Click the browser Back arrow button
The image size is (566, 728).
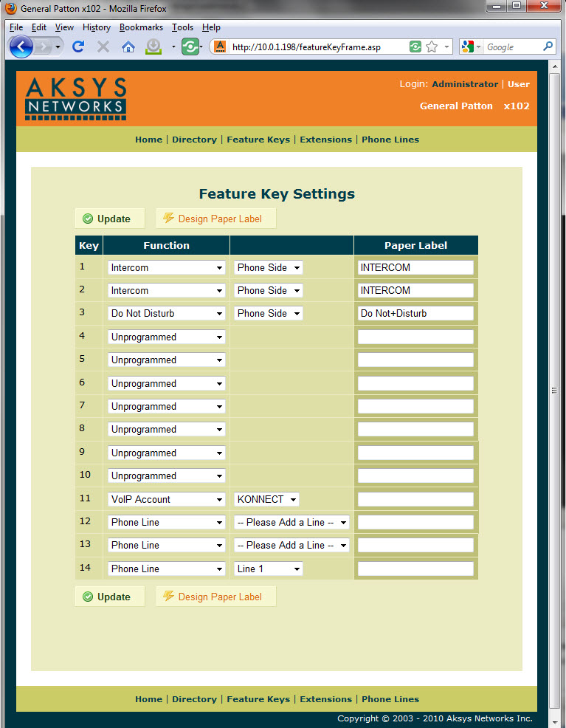21,47
